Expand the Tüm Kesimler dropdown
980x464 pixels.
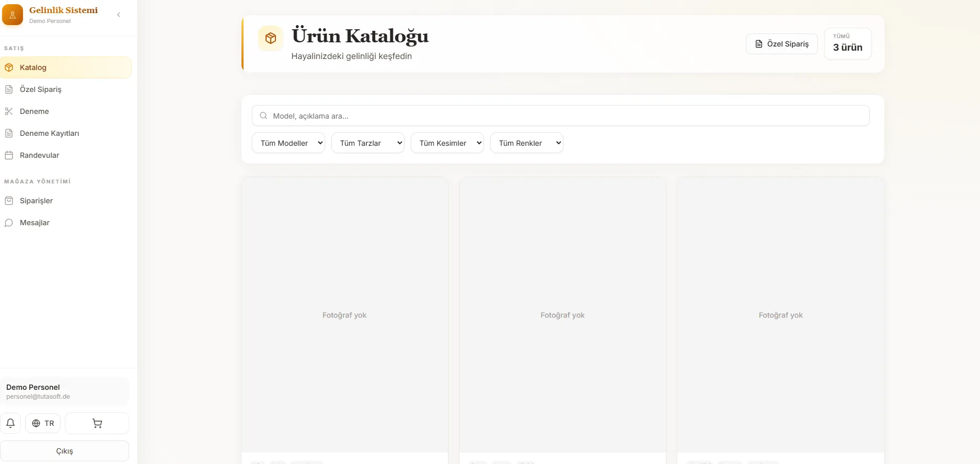pyautogui.click(x=447, y=143)
